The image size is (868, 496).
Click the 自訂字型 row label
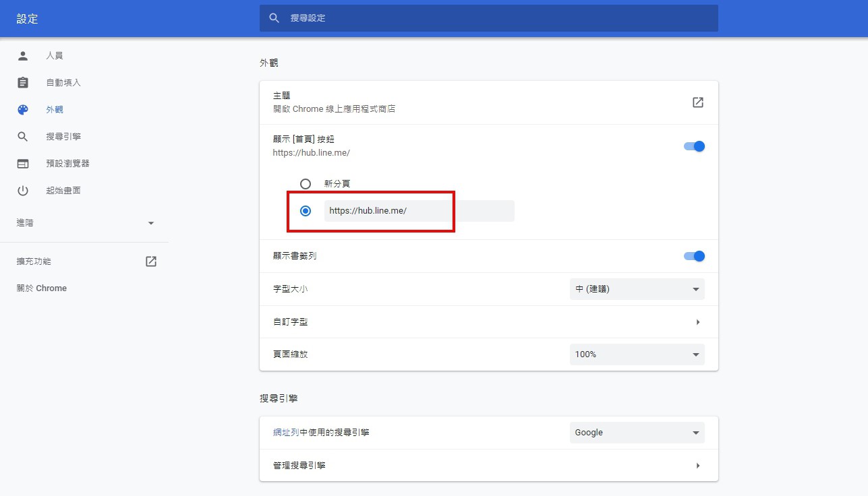pyautogui.click(x=291, y=322)
